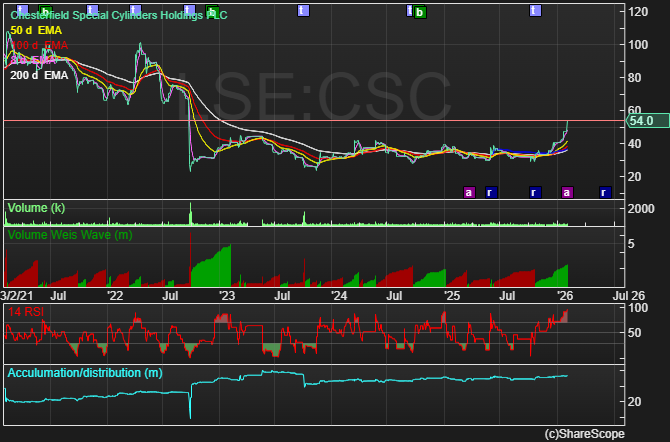The width and height of the screenshot is (670, 442).
Task: Click the purple 'a' marker near 2026
Action: point(567,192)
